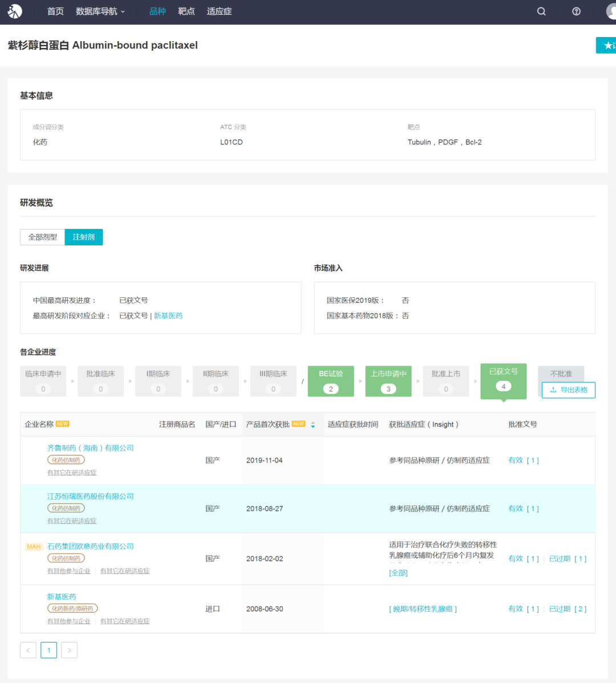Click the ATC code L01CD

tap(231, 142)
